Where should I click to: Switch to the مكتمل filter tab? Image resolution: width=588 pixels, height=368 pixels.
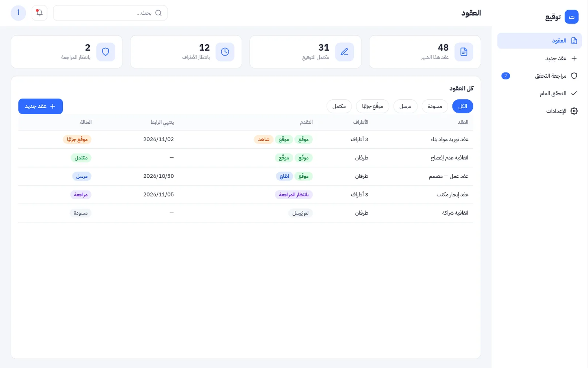[x=339, y=106]
